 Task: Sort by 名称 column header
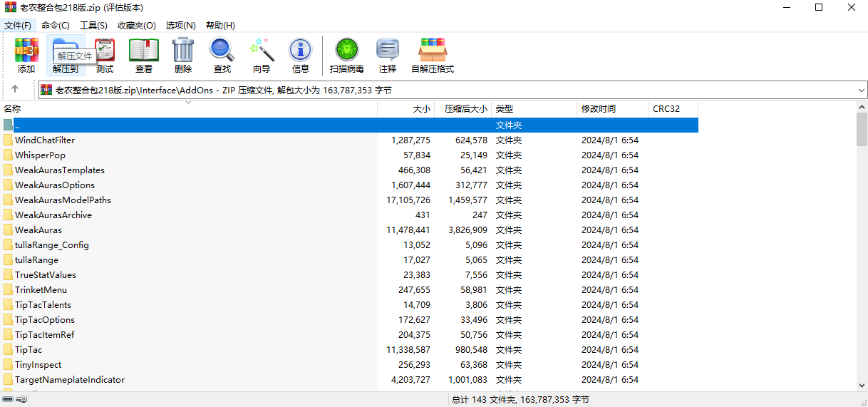[189, 109]
